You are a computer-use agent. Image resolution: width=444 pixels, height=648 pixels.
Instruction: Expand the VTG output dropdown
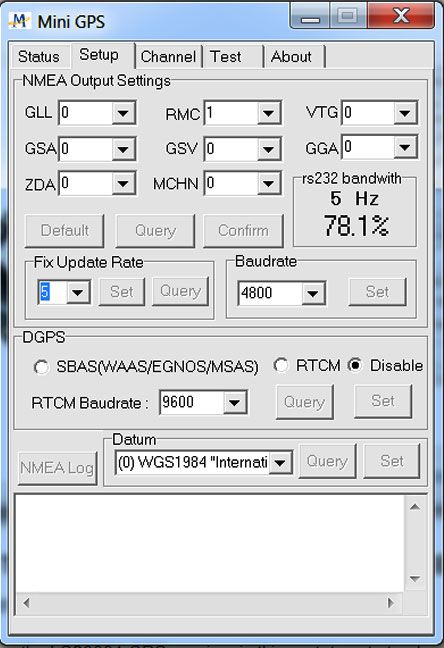point(405,112)
